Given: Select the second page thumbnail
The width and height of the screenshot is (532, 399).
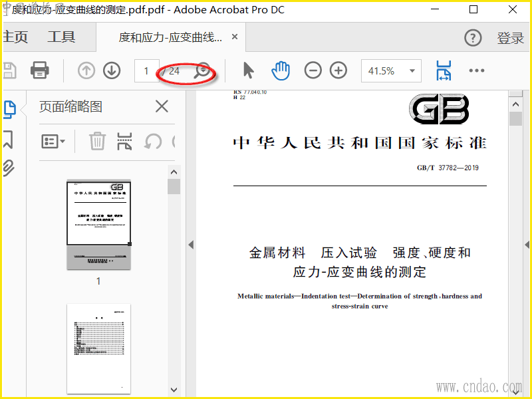Looking at the screenshot, I should [98, 348].
